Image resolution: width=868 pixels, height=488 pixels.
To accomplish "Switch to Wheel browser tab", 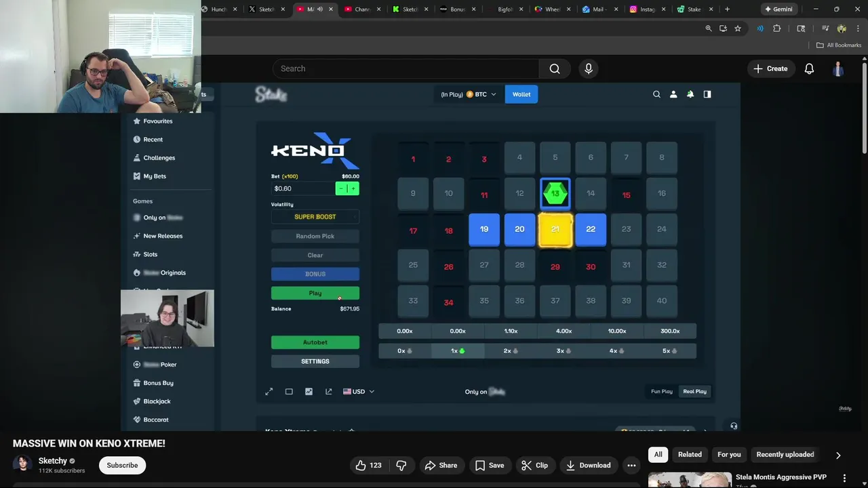I will tap(553, 9).
